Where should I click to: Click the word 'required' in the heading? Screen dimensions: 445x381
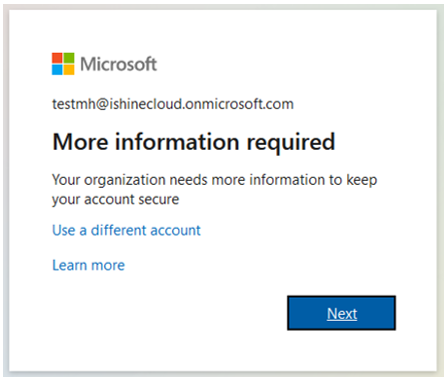click(x=291, y=144)
